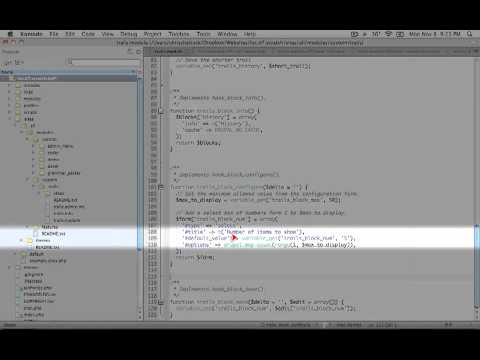
Task: Open authorize.php file
Action: (x=38, y=288)
